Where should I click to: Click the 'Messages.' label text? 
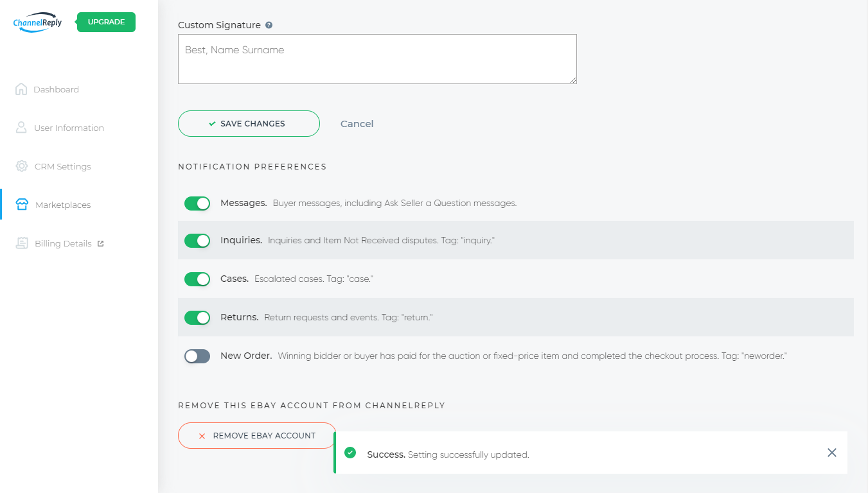pos(244,203)
